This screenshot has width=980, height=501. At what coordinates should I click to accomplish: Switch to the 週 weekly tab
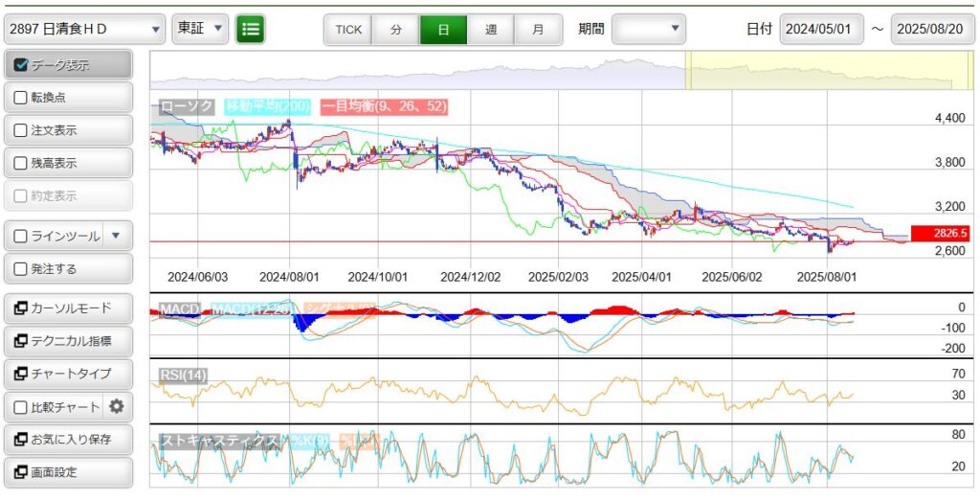[x=491, y=29]
